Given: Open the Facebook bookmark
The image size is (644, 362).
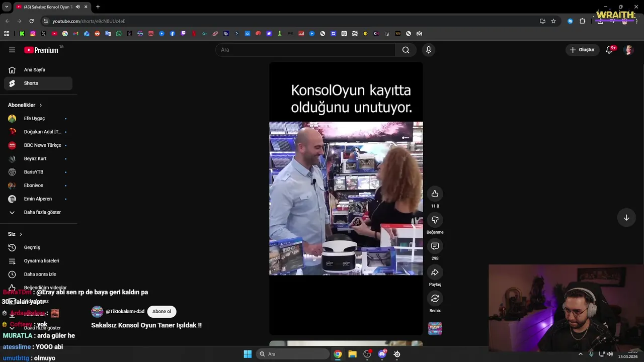Looking at the screenshot, I should pos(172,34).
